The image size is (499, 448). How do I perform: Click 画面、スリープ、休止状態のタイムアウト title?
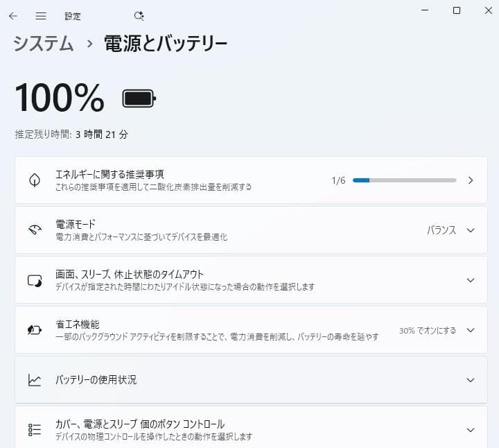coord(130,274)
